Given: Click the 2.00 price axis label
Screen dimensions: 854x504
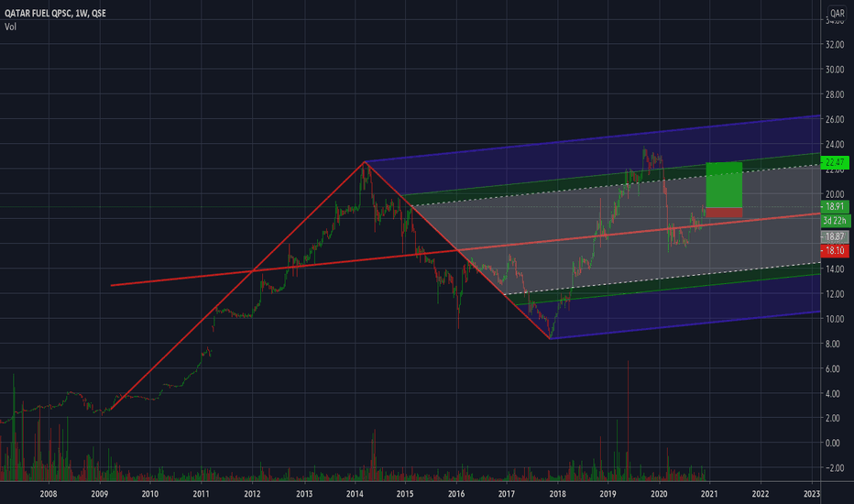Looking at the screenshot, I should [x=833, y=418].
